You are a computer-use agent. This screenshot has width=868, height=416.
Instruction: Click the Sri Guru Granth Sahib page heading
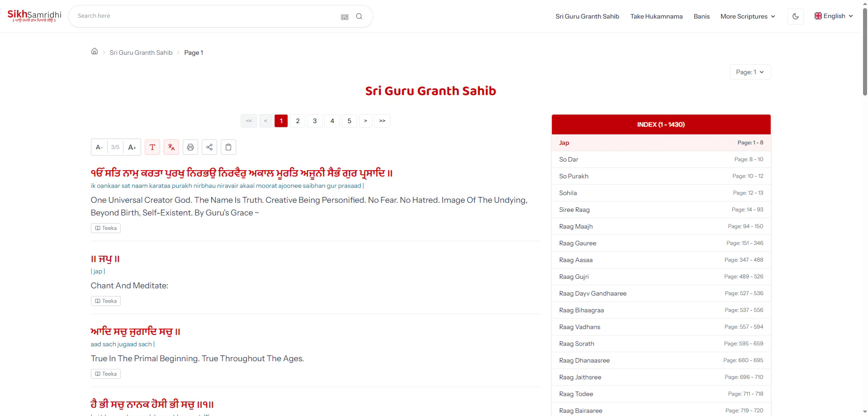[431, 91]
